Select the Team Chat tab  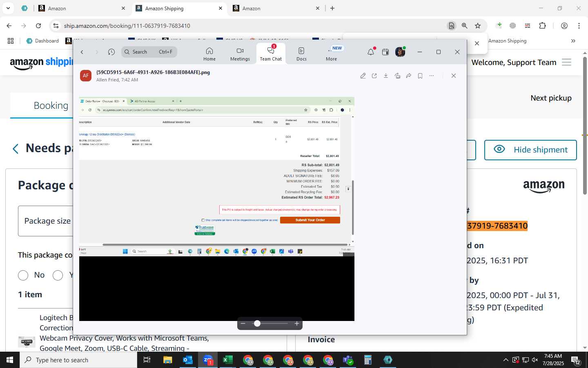[x=271, y=54]
